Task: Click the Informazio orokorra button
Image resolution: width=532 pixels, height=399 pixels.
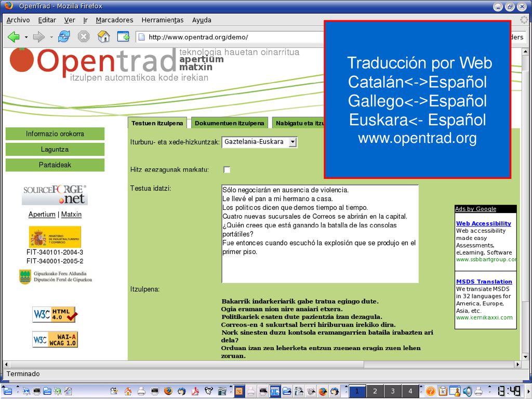Action: 55,134
